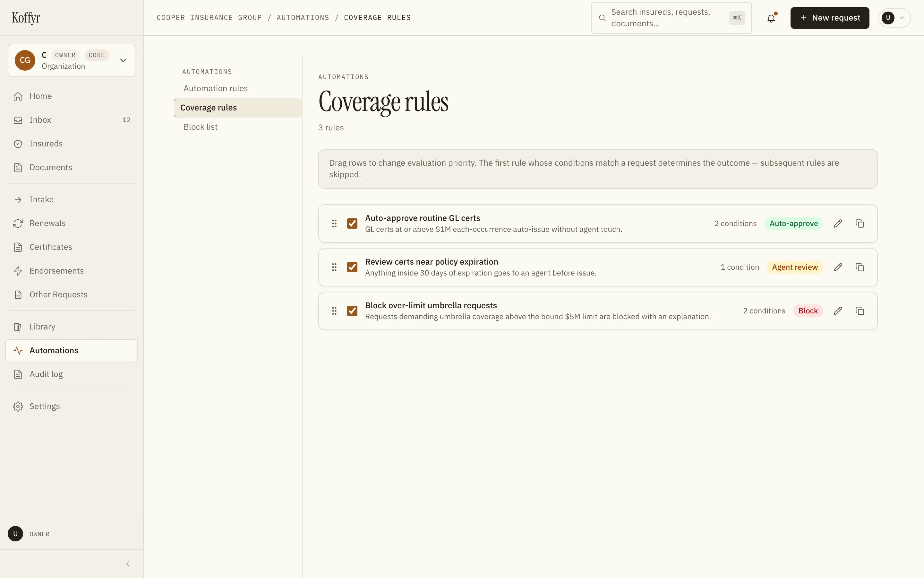The image size is (924, 578).
Task: Focus the search insureds, requests, documents field
Action: point(671,18)
